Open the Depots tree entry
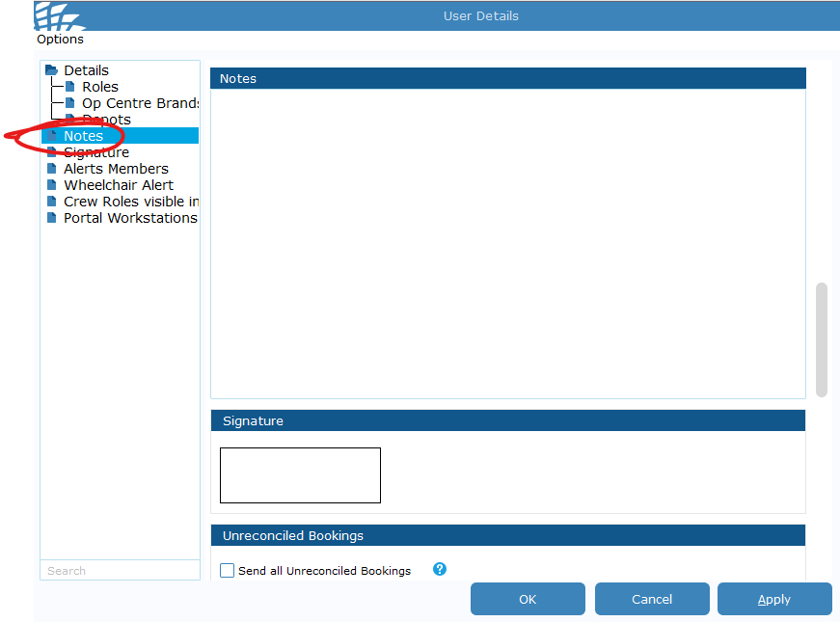This screenshot has height=622, width=840. click(106, 120)
